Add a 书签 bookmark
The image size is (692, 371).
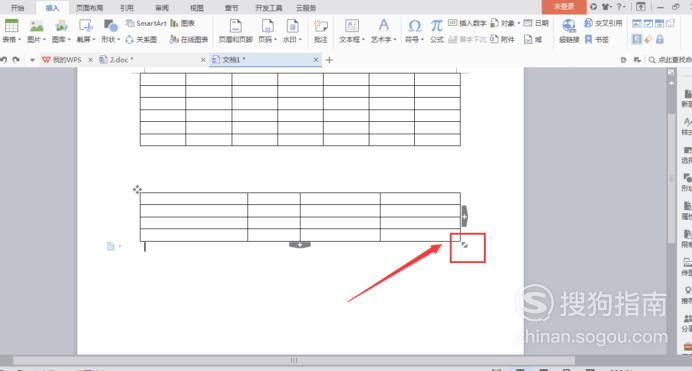[x=597, y=40]
